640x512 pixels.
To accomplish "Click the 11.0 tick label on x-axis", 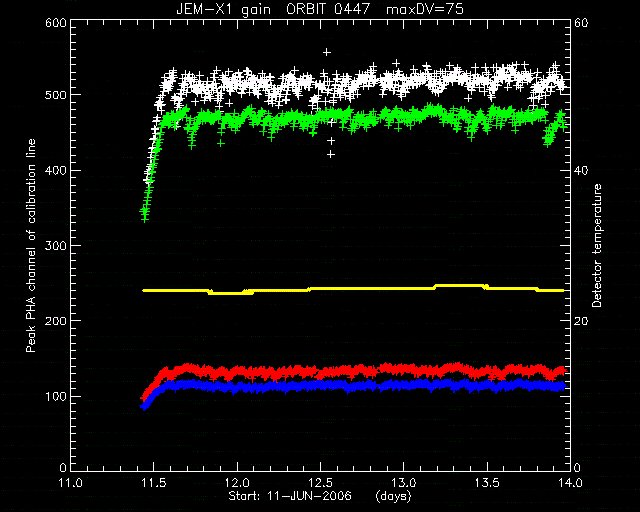I will [71, 483].
